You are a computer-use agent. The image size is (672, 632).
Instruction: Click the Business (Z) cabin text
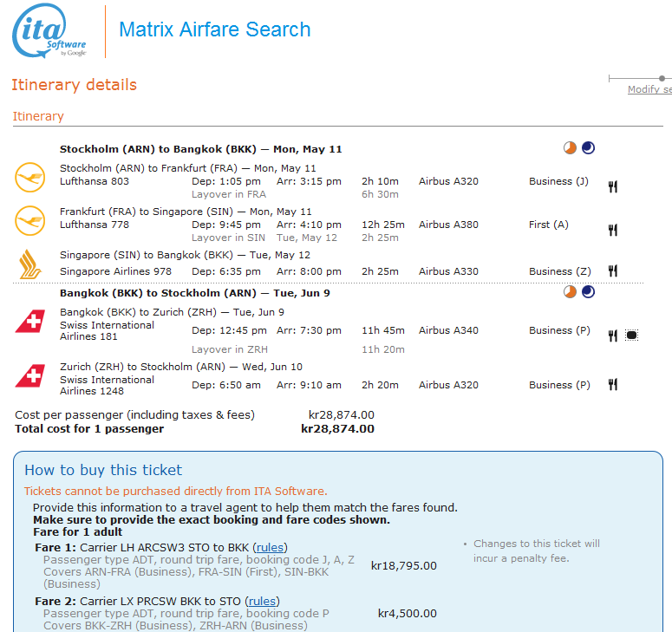[x=560, y=271]
